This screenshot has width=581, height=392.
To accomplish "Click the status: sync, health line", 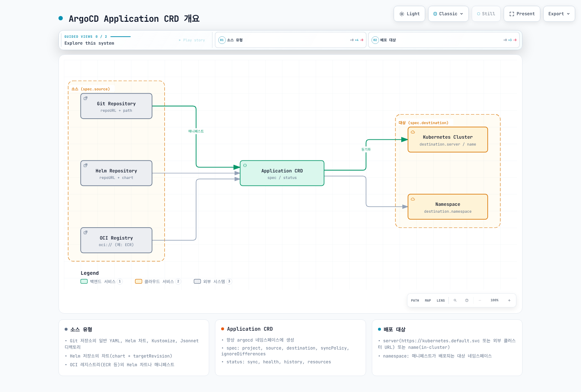I will point(276,362).
